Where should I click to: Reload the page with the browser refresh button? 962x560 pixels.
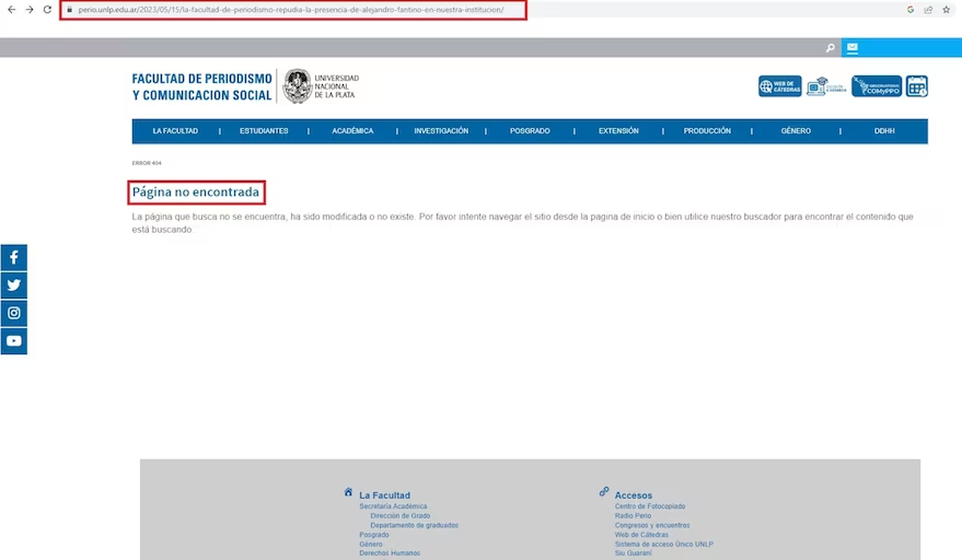coord(47,10)
